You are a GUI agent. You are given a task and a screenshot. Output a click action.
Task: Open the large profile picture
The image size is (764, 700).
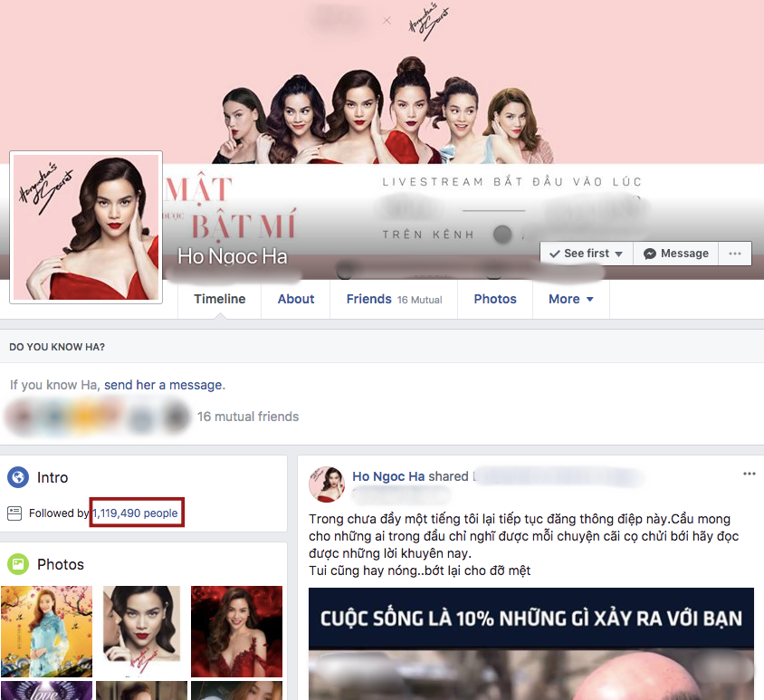[x=86, y=227]
